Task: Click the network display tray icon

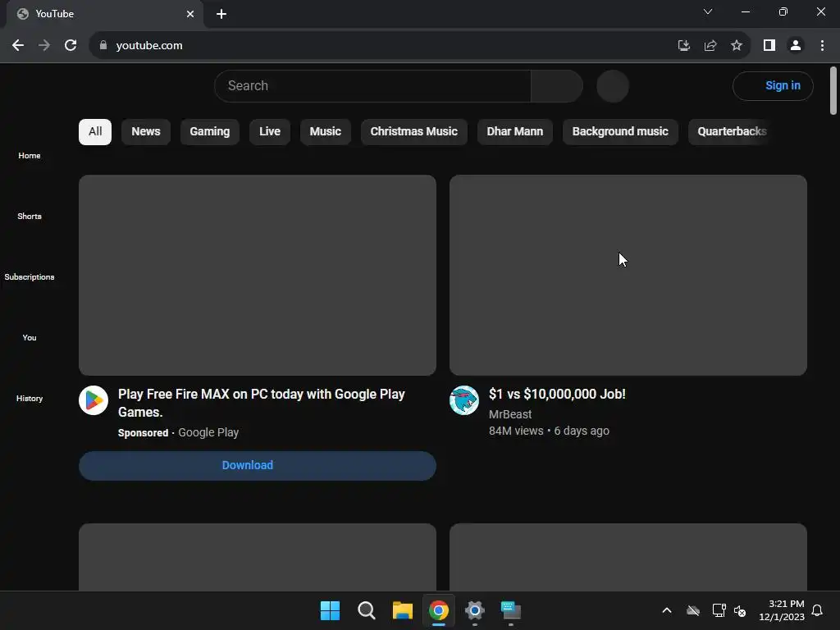Action: (x=719, y=610)
